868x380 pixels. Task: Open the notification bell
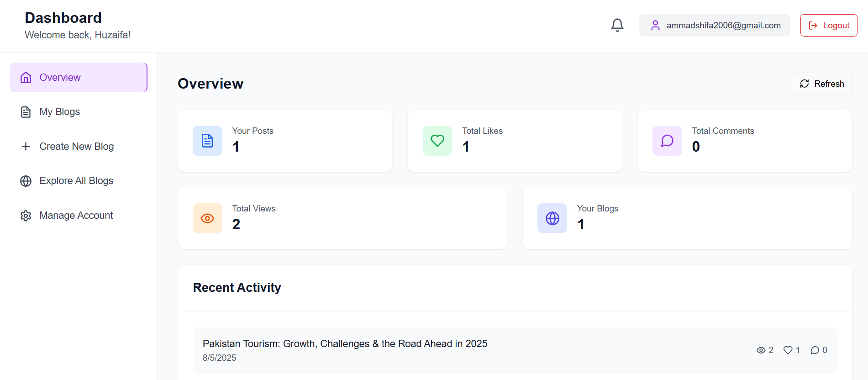[617, 25]
